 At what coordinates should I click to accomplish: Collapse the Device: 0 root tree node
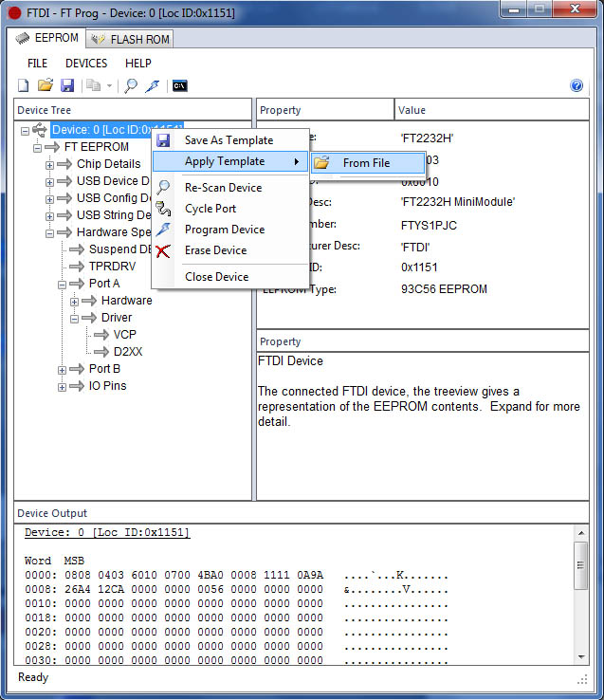coord(25,131)
